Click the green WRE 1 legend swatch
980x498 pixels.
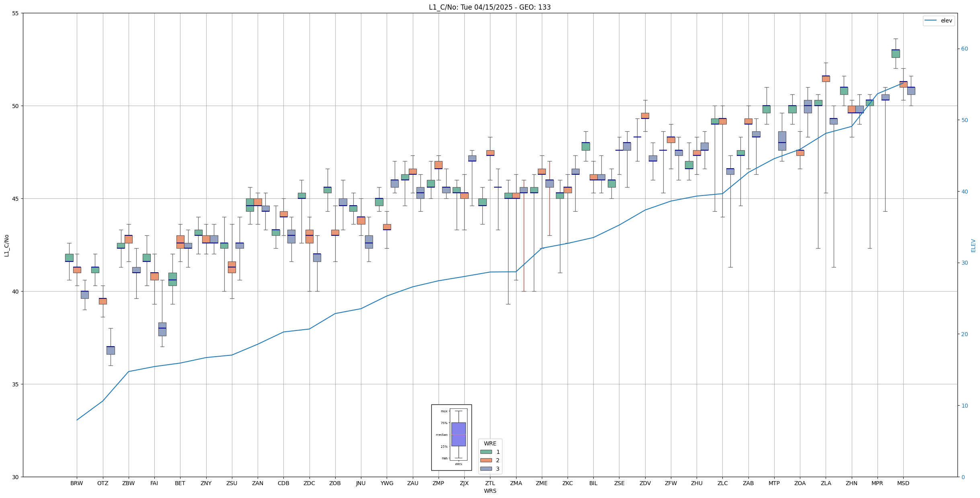point(486,452)
